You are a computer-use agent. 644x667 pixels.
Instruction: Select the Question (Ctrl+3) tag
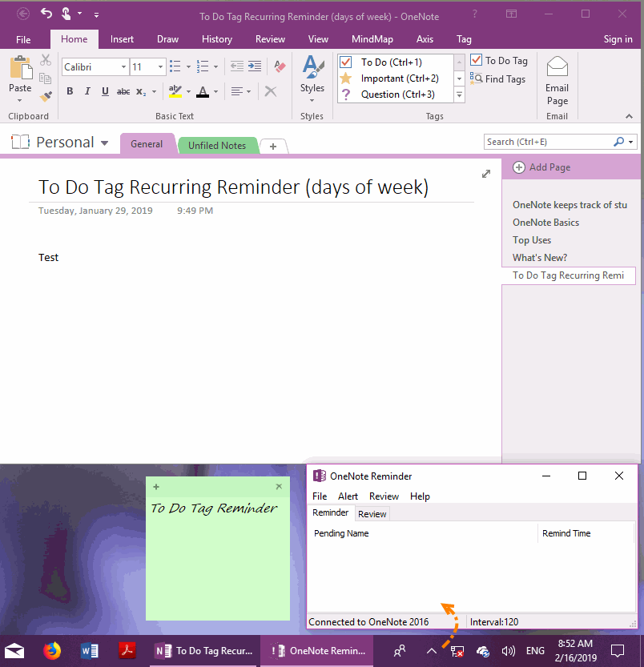[396, 94]
